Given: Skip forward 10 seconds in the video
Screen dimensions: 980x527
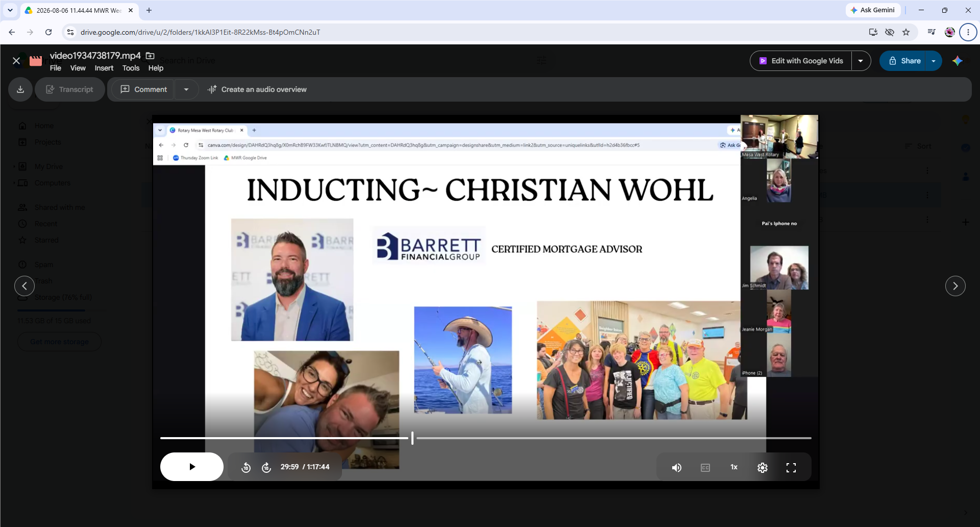Looking at the screenshot, I should point(266,467).
